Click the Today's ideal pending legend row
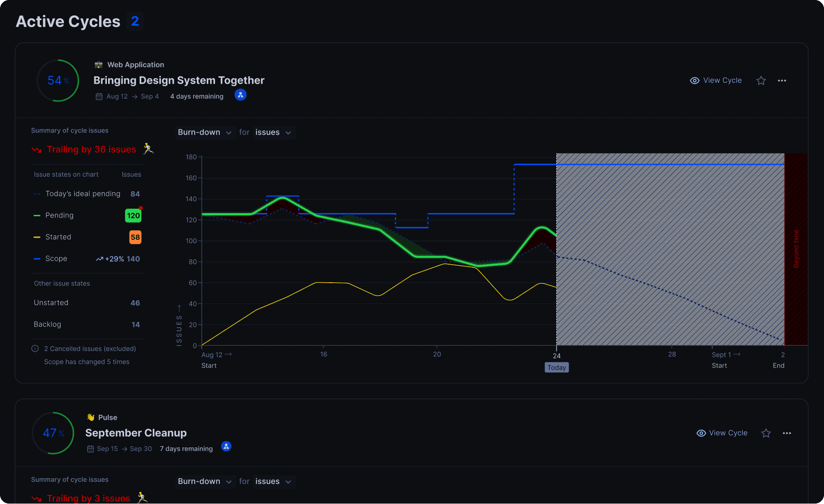824x504 pixels. (87, 194)
